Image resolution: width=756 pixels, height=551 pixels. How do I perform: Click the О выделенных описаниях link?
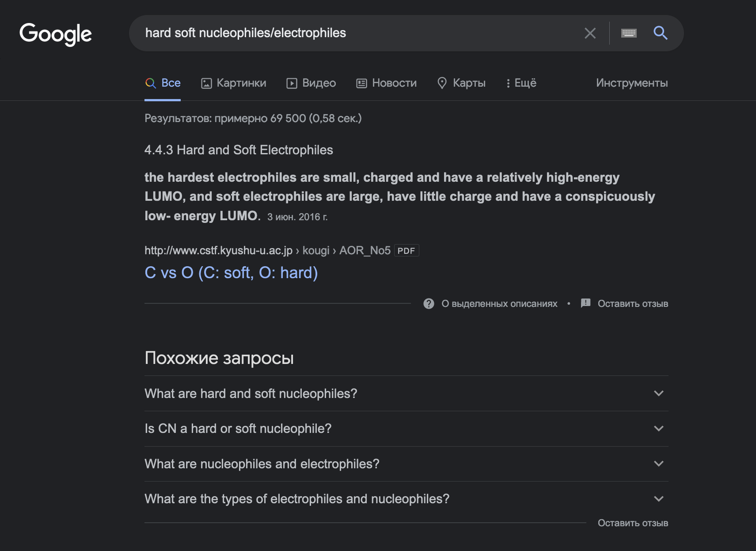click(499, 304)
